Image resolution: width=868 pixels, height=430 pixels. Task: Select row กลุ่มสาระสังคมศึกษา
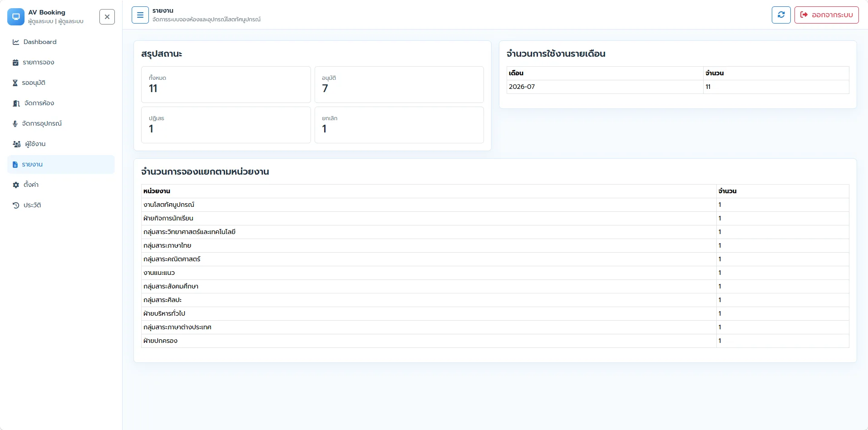tap(495, 286)
